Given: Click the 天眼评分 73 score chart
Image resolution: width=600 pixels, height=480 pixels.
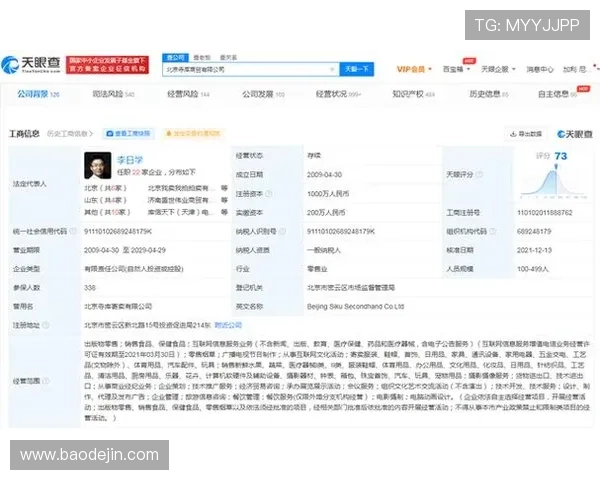Looking at the screenshot, I should pos(553,176).
